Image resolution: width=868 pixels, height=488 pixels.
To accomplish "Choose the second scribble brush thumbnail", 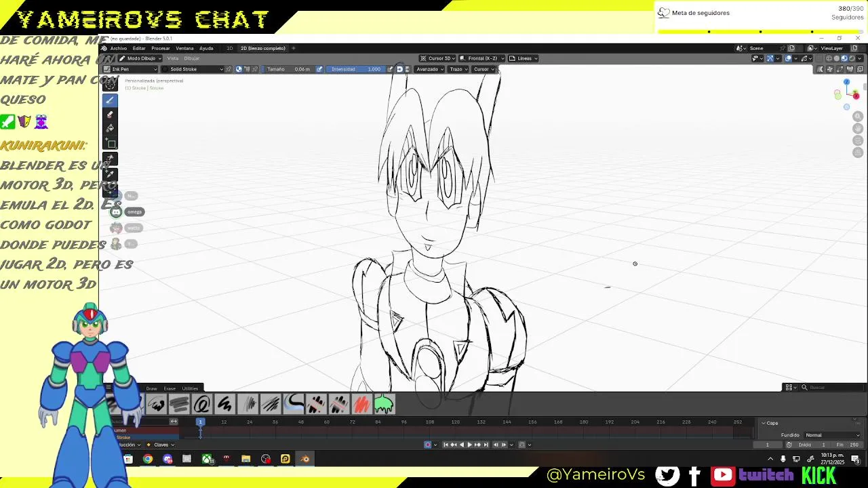I will click(x=156, y=405).
